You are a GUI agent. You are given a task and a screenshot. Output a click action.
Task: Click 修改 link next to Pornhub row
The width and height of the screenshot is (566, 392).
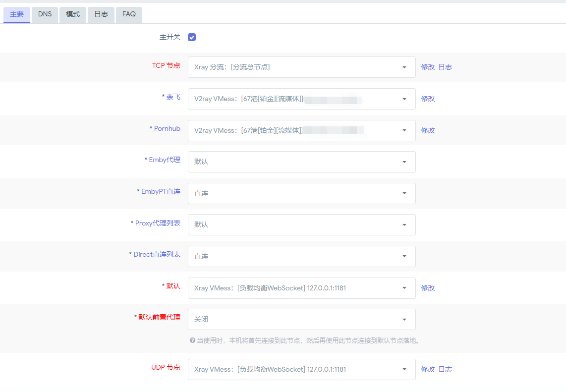[428, 130]
